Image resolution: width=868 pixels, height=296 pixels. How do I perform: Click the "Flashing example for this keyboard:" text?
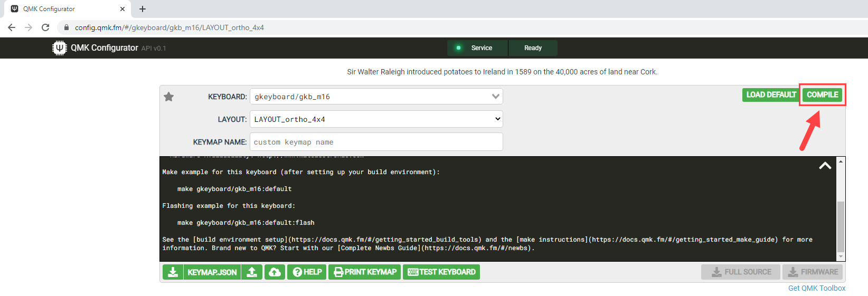(229, 206)
